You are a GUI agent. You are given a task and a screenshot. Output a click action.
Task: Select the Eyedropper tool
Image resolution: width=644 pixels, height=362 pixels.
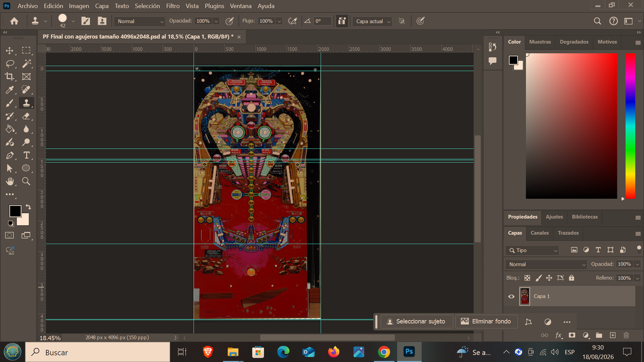point(10,90)
